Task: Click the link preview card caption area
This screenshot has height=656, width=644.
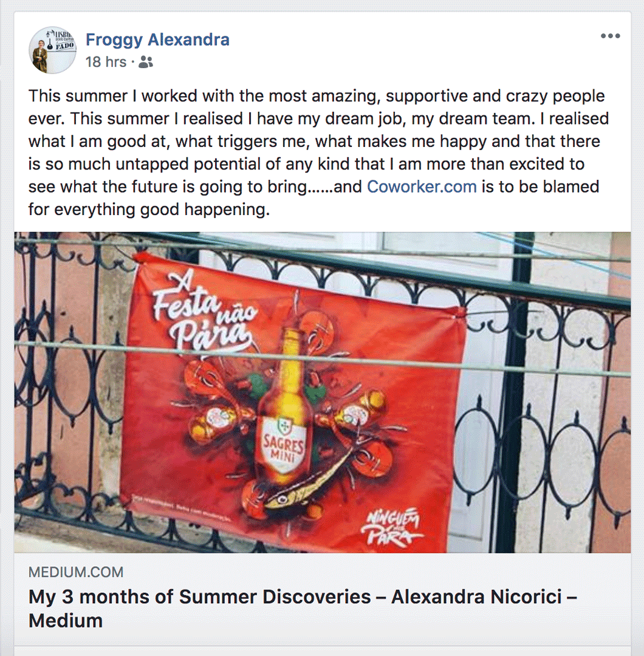Action: point(322,599)
